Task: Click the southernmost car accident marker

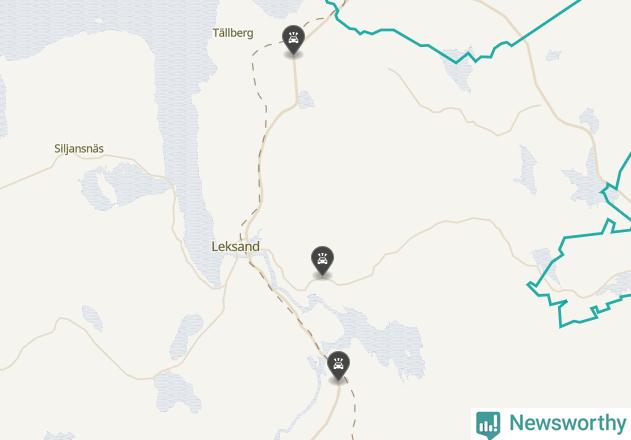Action: click(x=338, y=366)
